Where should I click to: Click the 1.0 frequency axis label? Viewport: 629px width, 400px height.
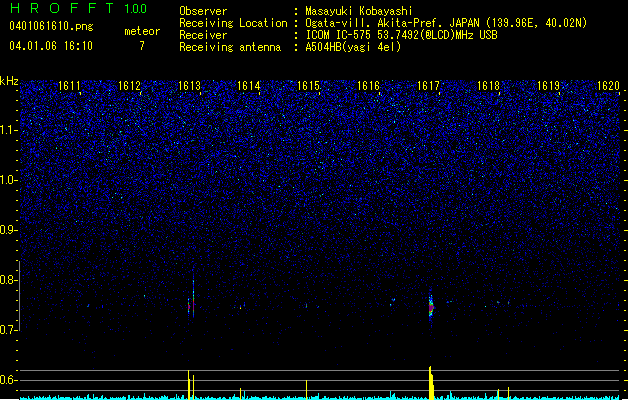[x=8, y=180]
